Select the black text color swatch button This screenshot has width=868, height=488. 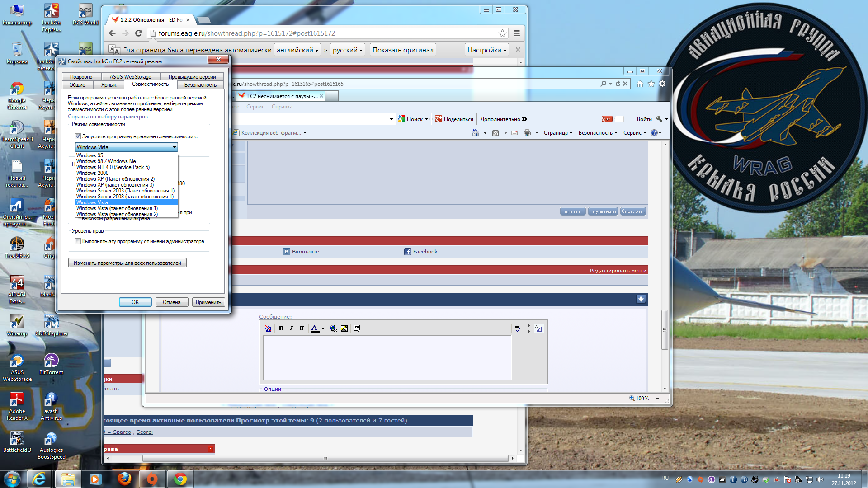click(x=315, y=329)
